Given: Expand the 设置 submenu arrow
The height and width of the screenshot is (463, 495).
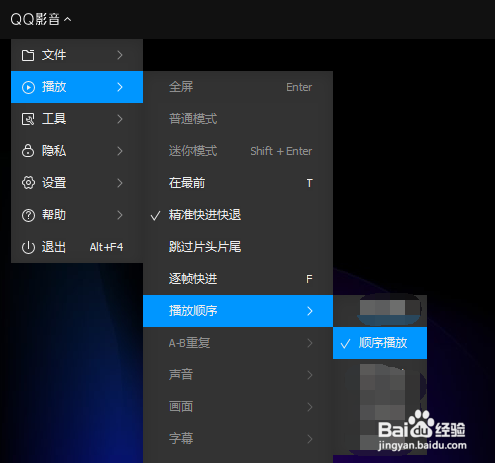Looking at the screenshot, I should (x=120, y=183).
